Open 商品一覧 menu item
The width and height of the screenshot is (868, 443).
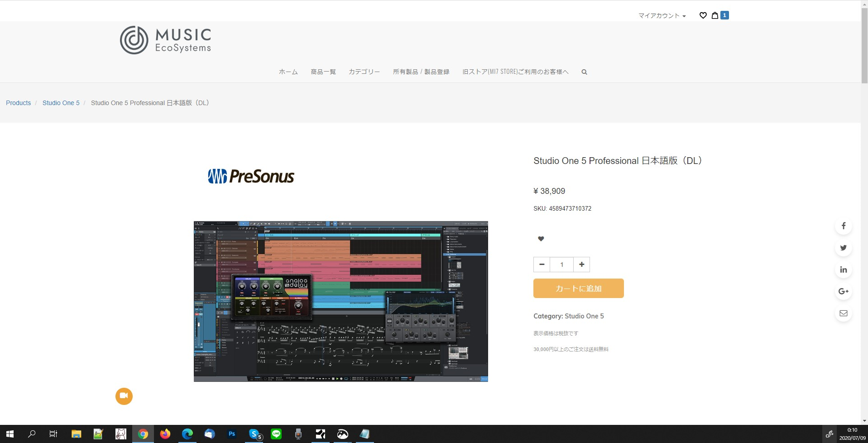323,72
